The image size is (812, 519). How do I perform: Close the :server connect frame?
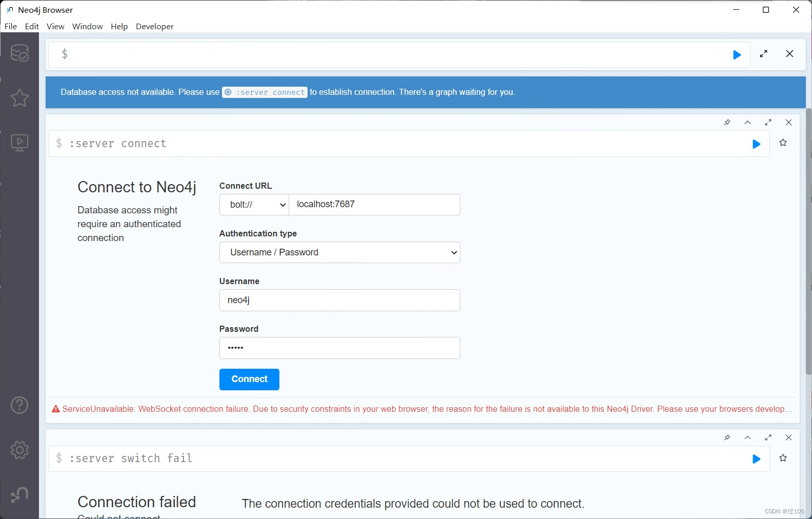788,123
